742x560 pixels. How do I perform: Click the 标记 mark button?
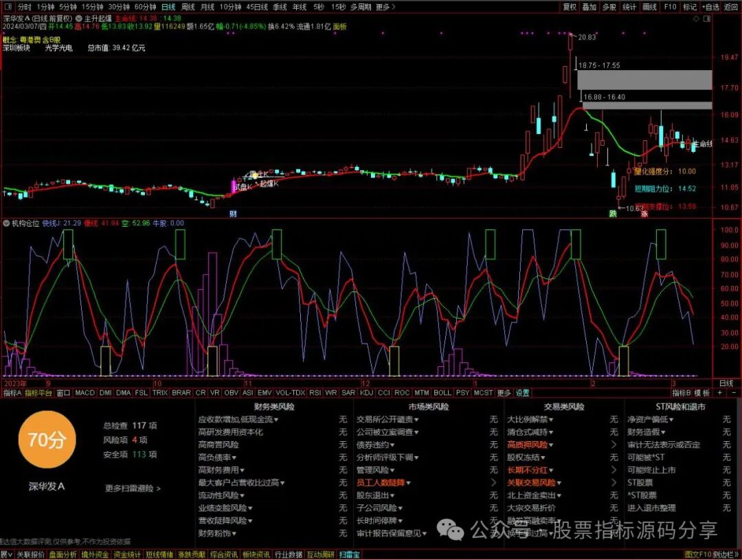(x=690, y=7)
